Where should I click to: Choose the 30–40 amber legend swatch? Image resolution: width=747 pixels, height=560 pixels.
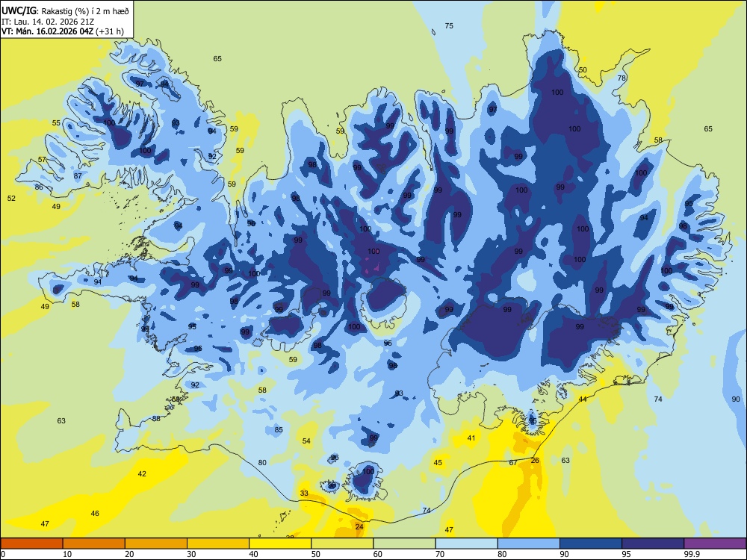point(218,544)
